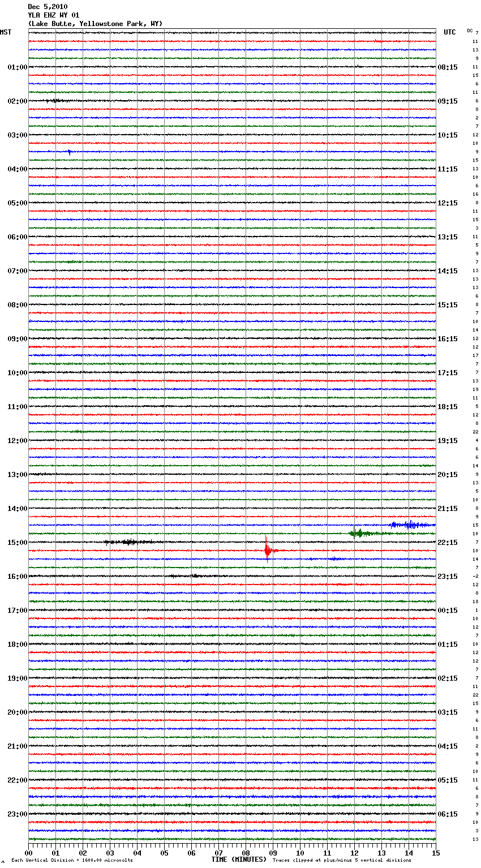Select the 09:00 MST time label
Image resolution: width=481 pixels, height=868 pixels.
(x=18, y=339)
